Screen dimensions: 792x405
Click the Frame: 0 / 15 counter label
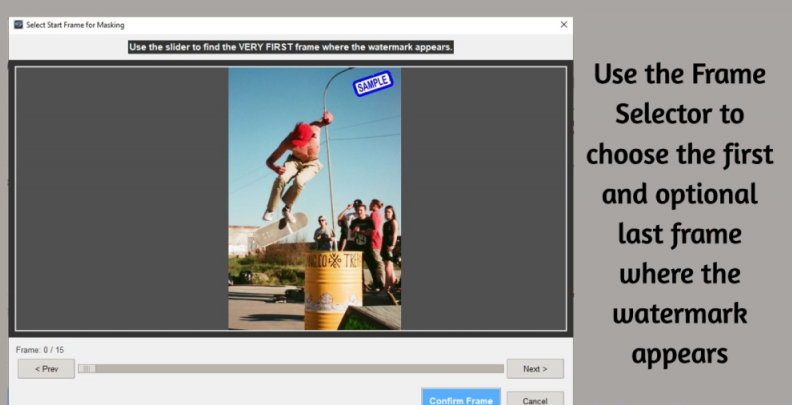coord(40,349)
